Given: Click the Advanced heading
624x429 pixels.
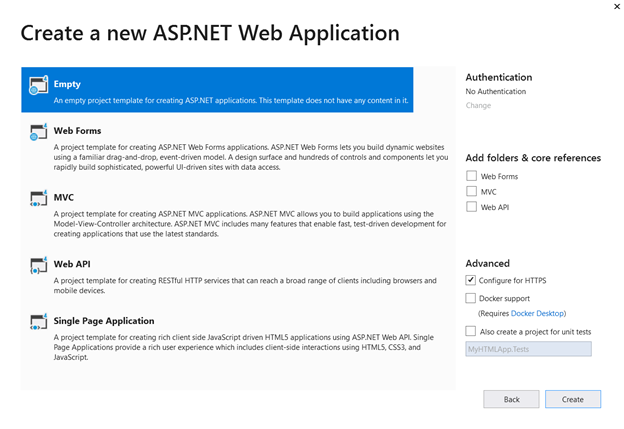Looking at the screenshot, I should click(488, 263).
